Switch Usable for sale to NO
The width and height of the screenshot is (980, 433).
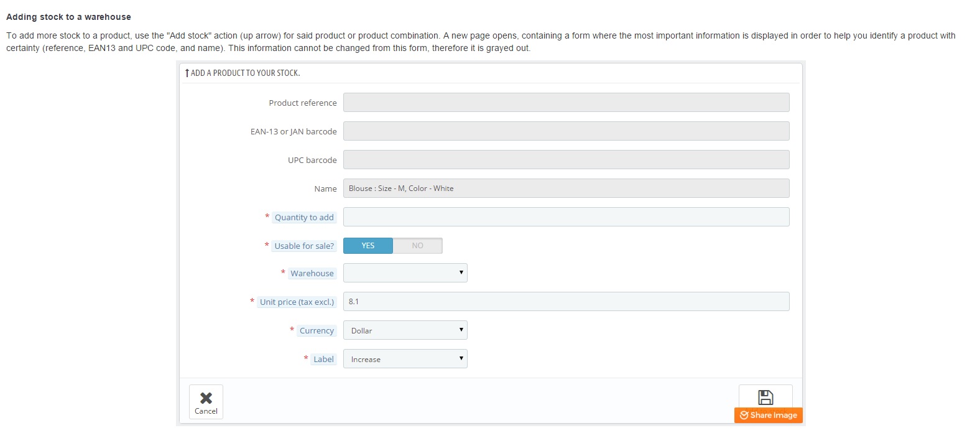tap(417, 246)
